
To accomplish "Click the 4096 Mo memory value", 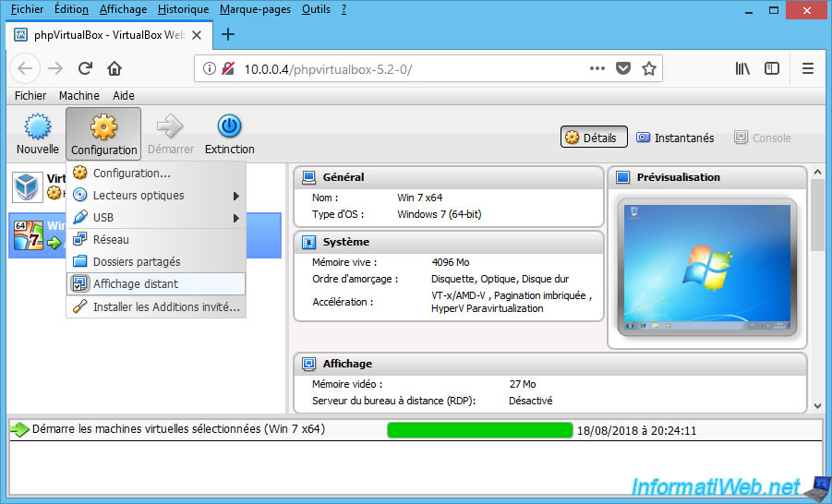I will click(x=451, y=262).
